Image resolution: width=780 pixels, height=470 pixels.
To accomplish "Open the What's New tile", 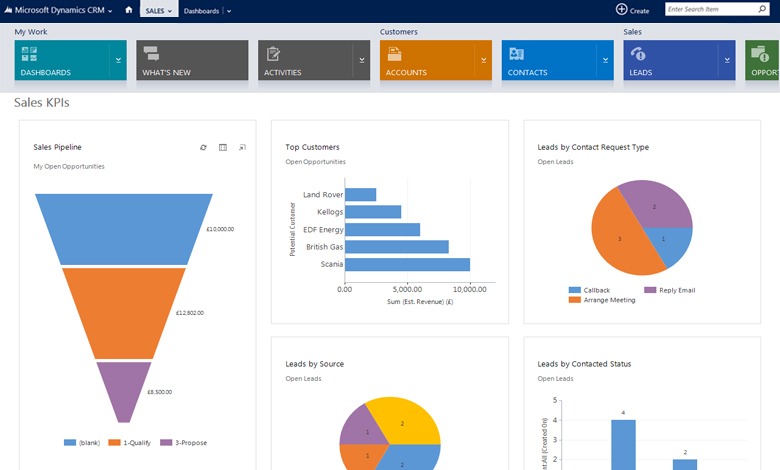I will tap(191, 60).
